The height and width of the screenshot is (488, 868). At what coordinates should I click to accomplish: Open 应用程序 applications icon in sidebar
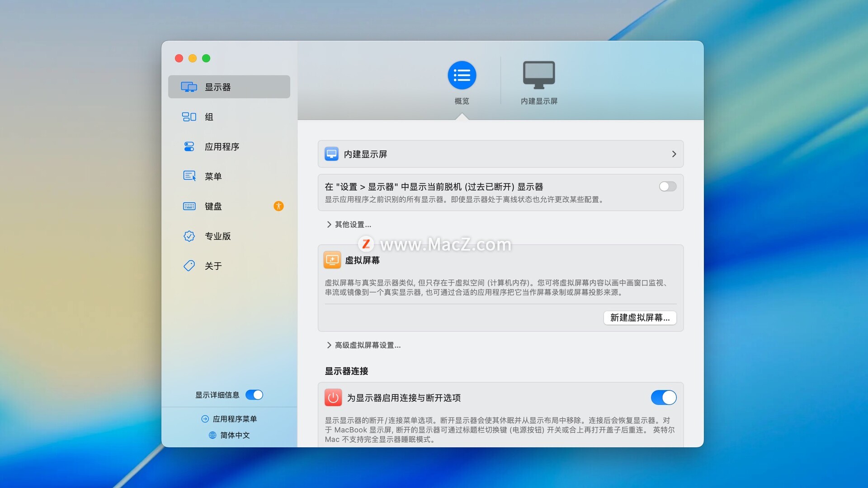(189, 146)
